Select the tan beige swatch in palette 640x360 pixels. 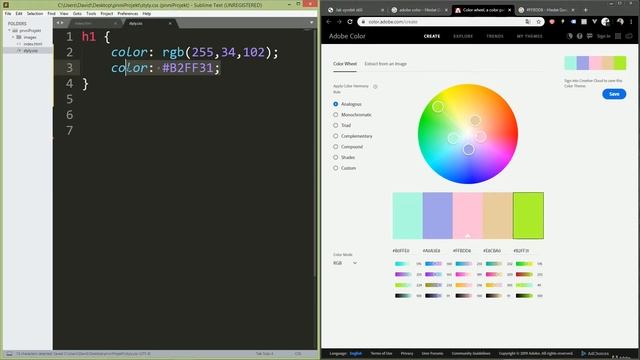[498, 216]
